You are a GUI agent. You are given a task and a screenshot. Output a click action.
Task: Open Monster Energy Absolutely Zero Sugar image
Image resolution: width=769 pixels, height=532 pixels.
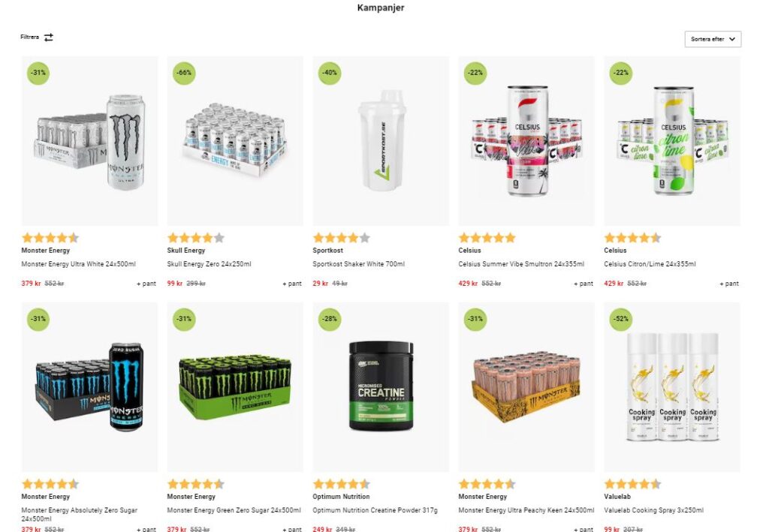tap(90, 387)
